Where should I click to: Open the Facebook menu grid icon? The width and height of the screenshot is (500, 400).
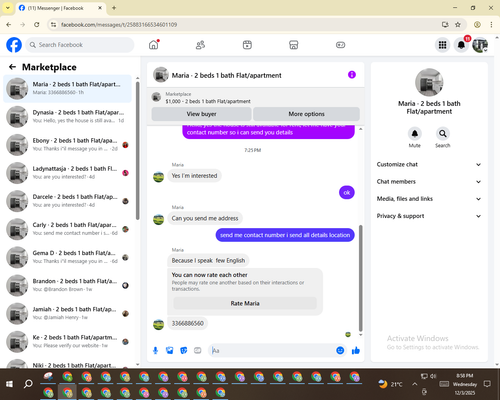tap(442, 45)
